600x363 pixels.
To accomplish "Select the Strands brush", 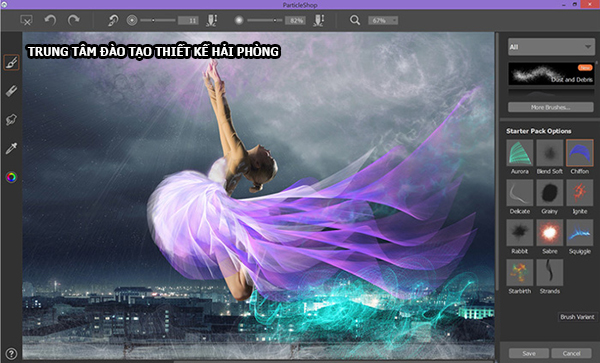I will coord(549,273).
